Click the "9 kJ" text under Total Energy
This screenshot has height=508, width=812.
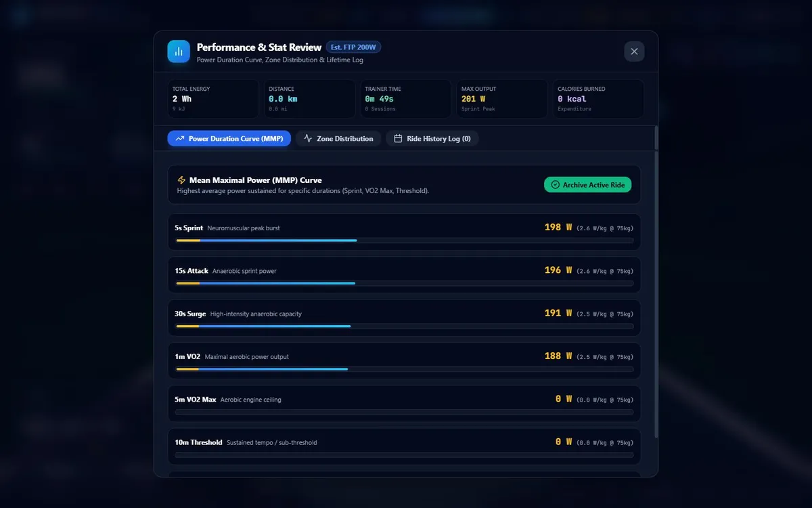click(x=179, y=109)
